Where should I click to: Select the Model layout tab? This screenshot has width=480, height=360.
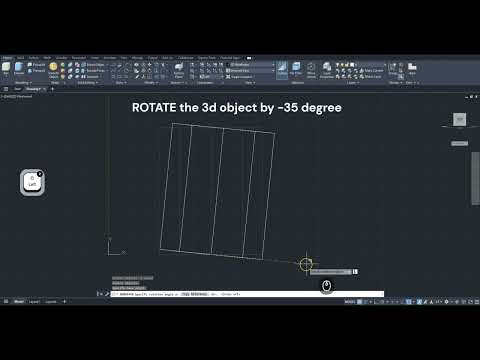point(19,302)
